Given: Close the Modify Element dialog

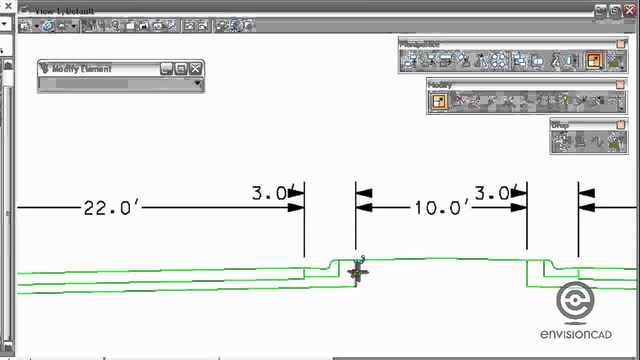Looking at the screenshot, I should click(x=196, y=69).
